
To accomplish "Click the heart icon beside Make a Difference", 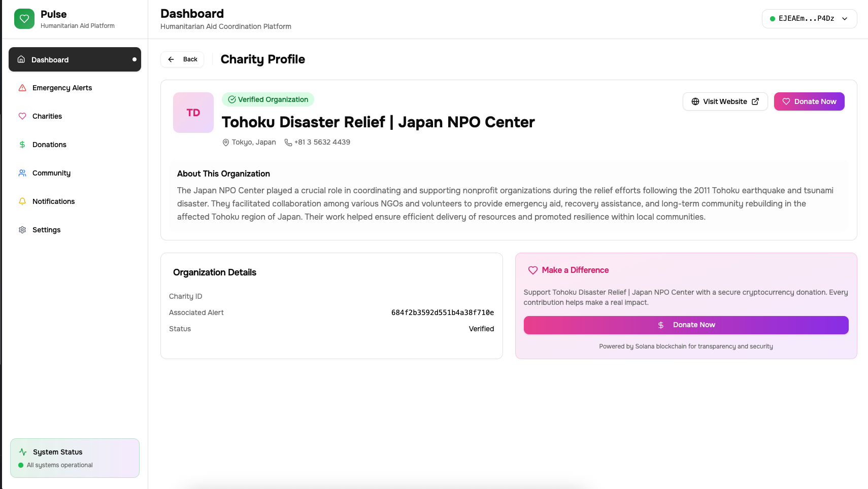I will (533, 270).
